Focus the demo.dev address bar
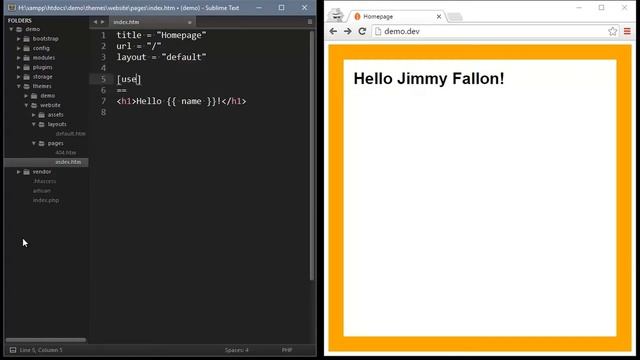Viewport: 640px width, 360px height. 494,31
